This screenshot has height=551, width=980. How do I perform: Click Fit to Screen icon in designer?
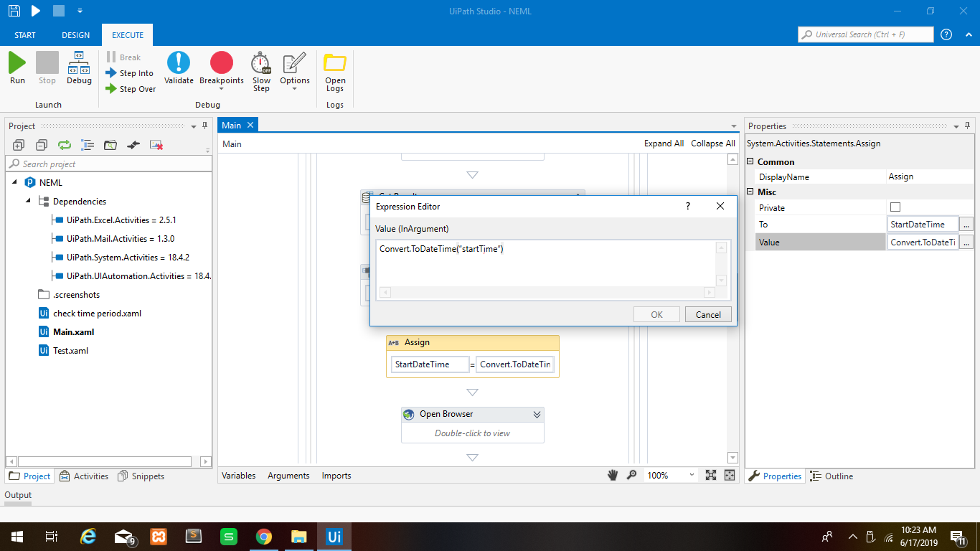pos(711,475)
